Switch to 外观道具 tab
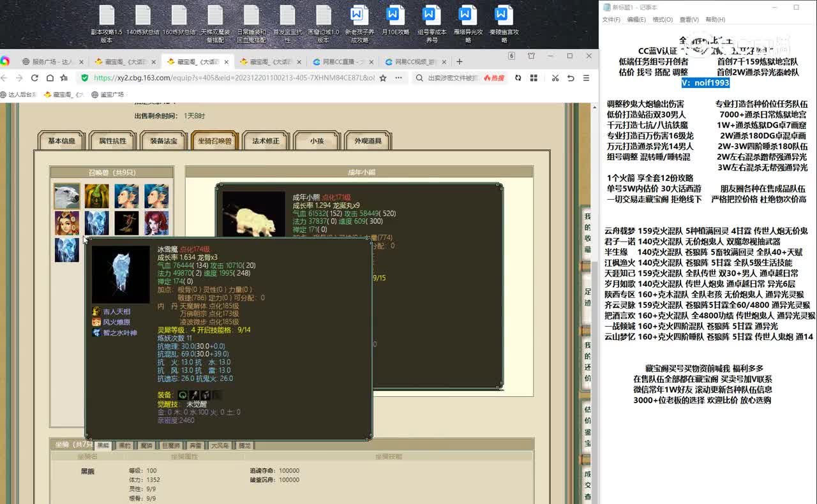 coord(368,141)
